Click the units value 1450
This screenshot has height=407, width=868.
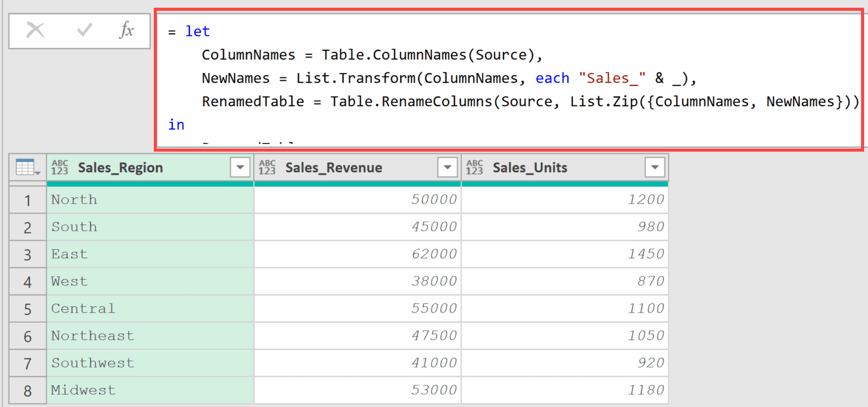(x=565, y=254)
